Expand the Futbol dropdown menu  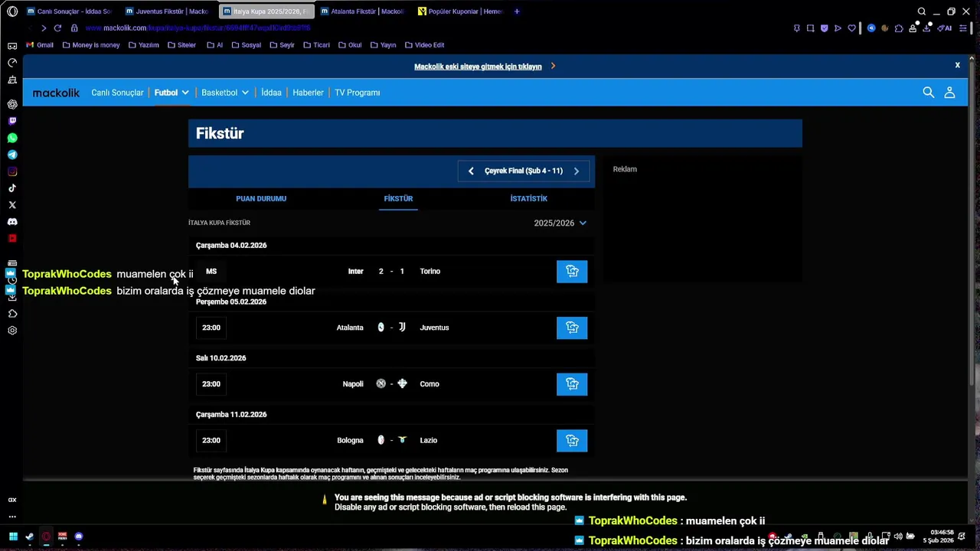point(171,93)
